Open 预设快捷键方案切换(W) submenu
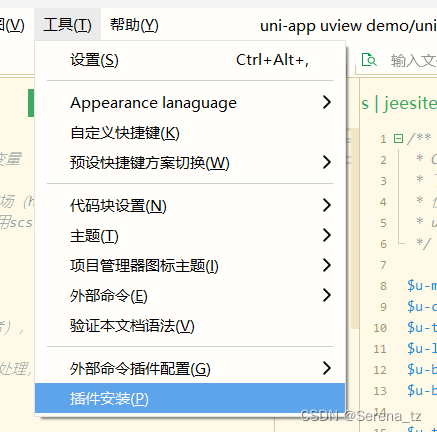This screenshot has width=437, height=432. pos(190,163)
